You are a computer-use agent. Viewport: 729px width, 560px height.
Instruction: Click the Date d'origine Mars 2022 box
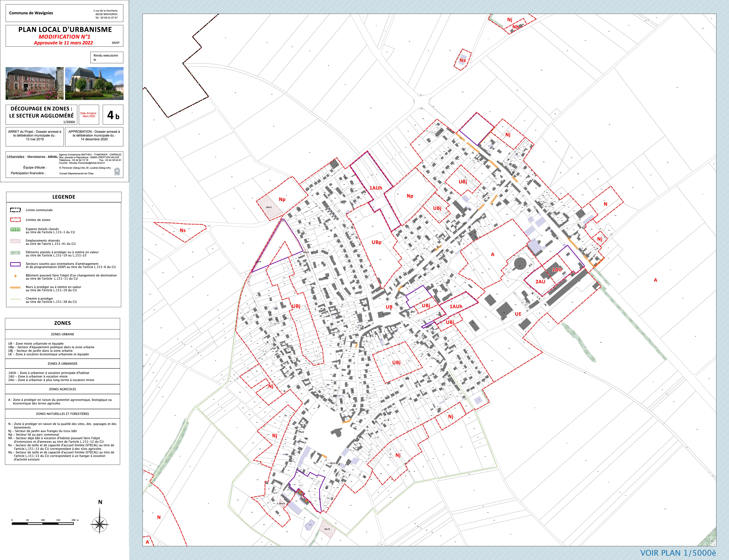point(89,115)
